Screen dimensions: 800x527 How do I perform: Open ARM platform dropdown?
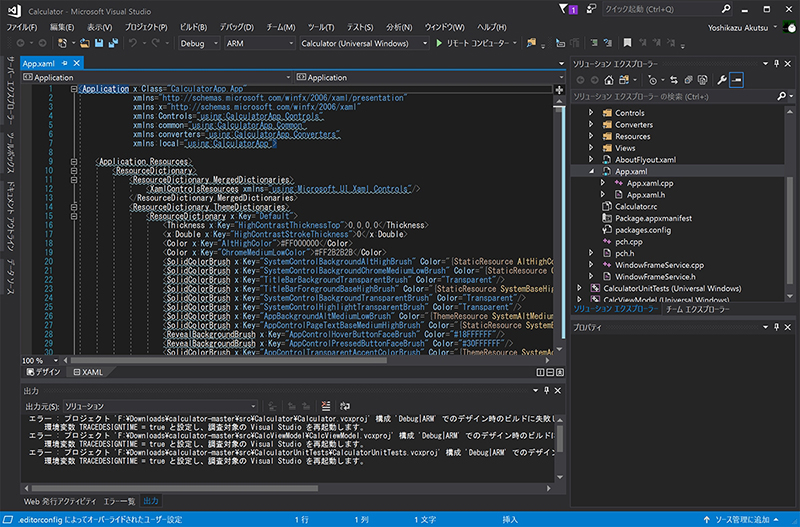click(x=260, y=43)
